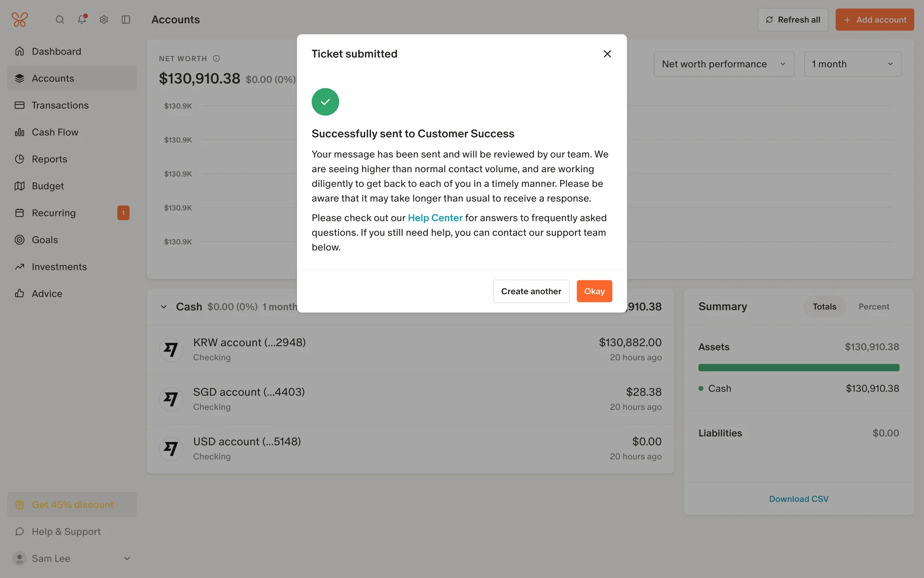Image resolution: width=924 pixels, height=578 pixels.
Task: Toggle the sidebar panel icon
Action: coord(126,20)
